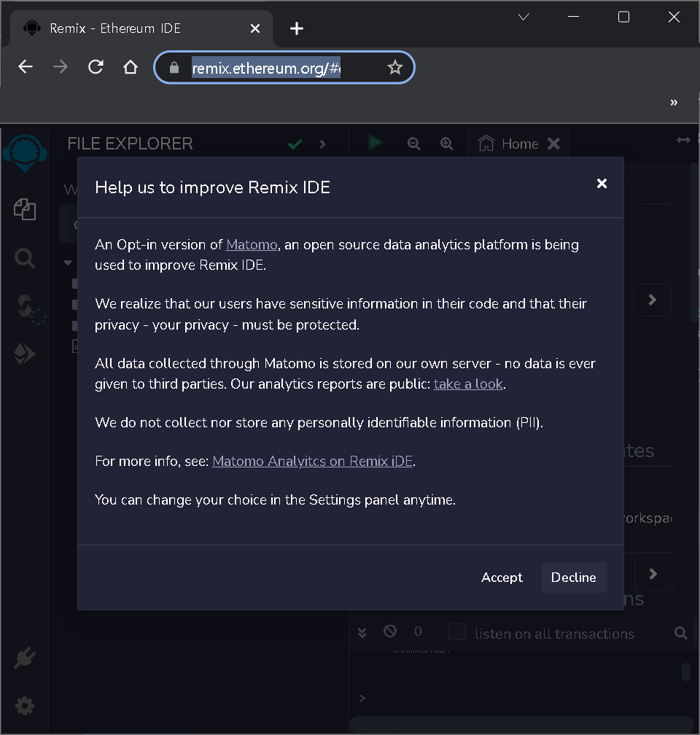This screenshot has width=700, height=735.
Task: Click the zoom in magnifier icon
Action: [x=447, y=144]
